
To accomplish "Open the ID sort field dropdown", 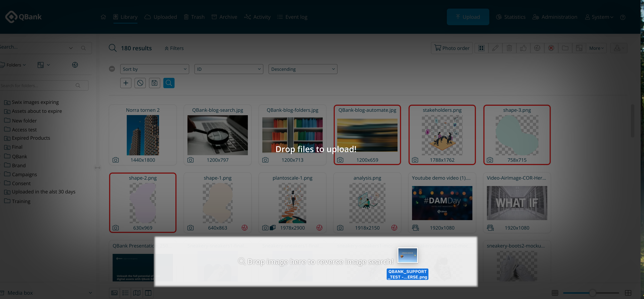I will 229,69.
